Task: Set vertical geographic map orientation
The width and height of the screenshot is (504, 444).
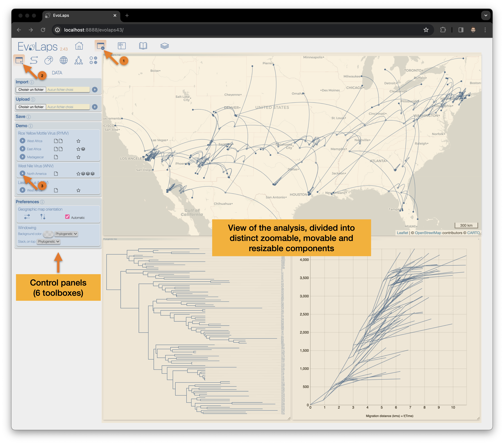Action: point(43,217)
